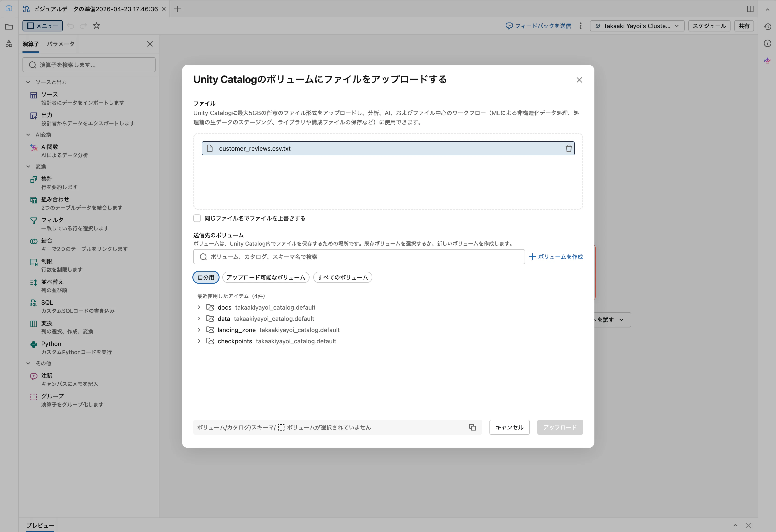Click ボリュームを作成 to create a new volume
This screenshot has width=776, height=532.
coord(555,256)
